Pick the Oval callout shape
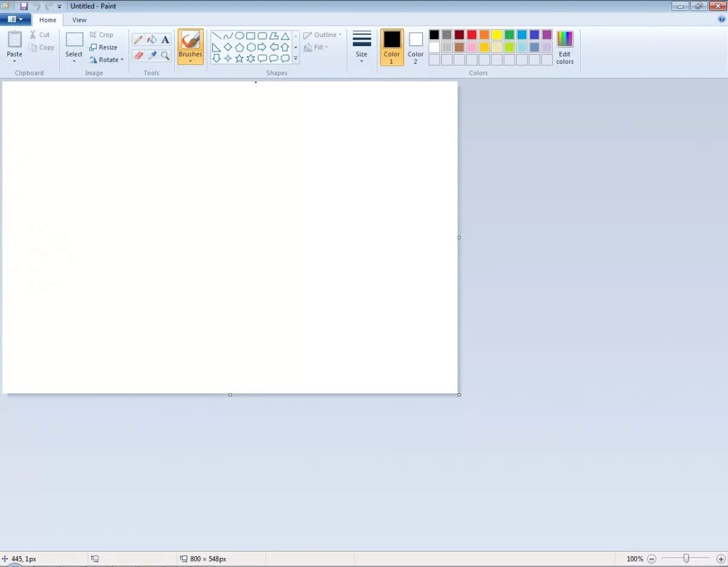This screenshot has width=728, height=567. (x=274, y=58)
